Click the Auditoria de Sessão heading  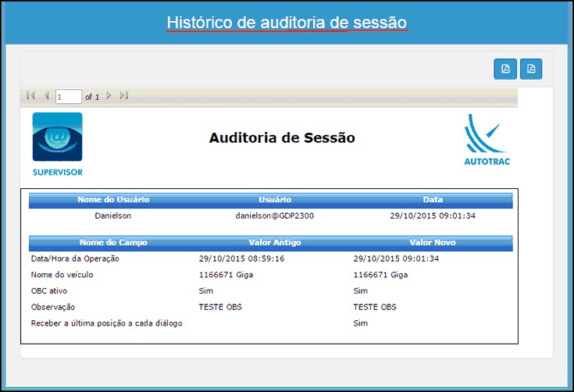pos(282,137)
